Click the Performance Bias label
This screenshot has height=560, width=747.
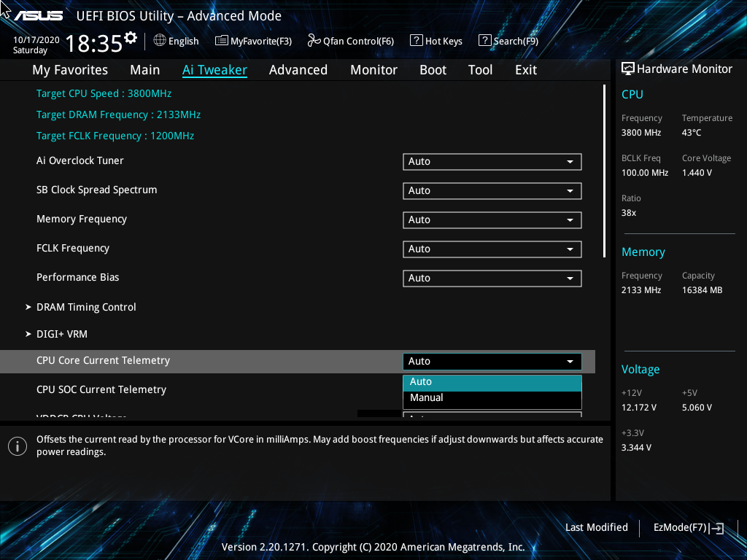77,277
